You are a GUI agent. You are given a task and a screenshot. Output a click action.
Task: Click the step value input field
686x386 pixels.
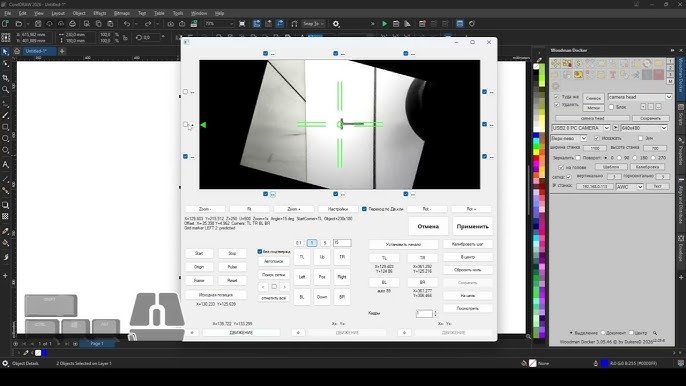click(x=342, y=242)
